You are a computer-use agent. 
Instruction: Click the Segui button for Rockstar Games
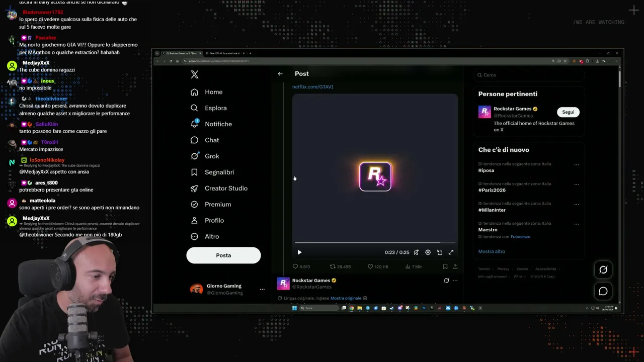point(568,112)
